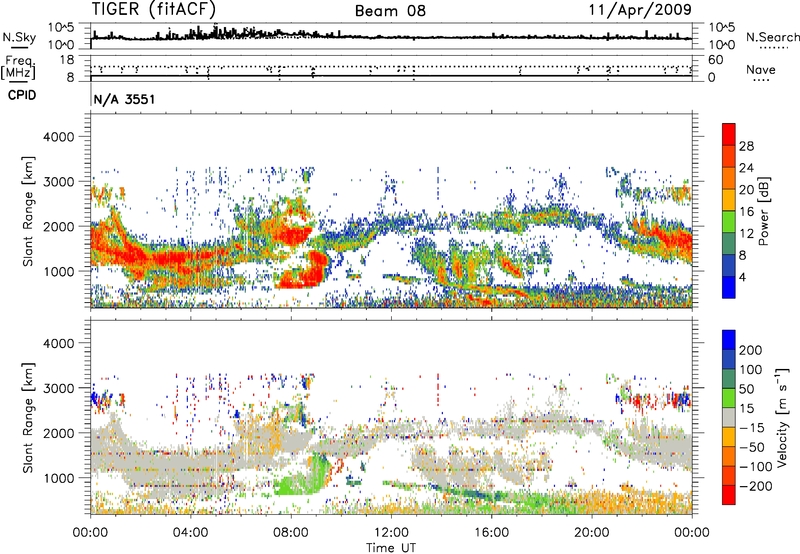Click the -100 tick on Velocity colorbar

click(756, 466)
